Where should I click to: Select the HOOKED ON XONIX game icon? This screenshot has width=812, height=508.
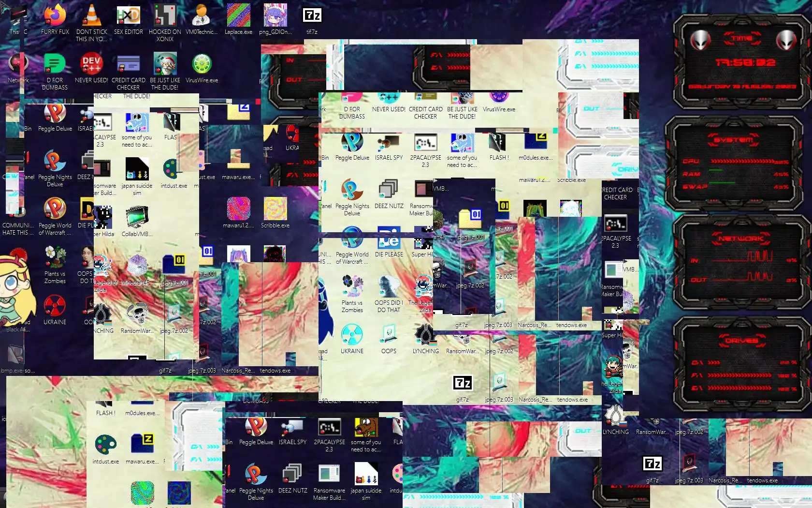click(165, 16)
